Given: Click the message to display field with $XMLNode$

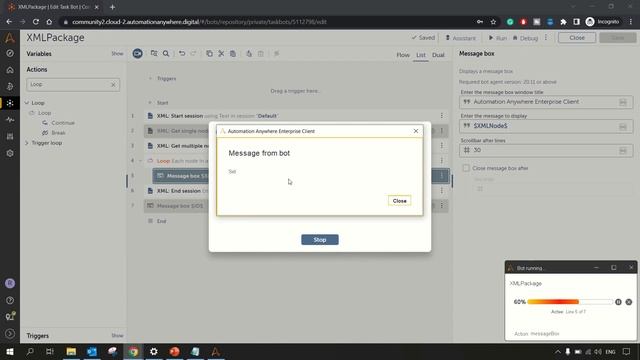Looking at the screenshot, I should (x=546, y=126).
